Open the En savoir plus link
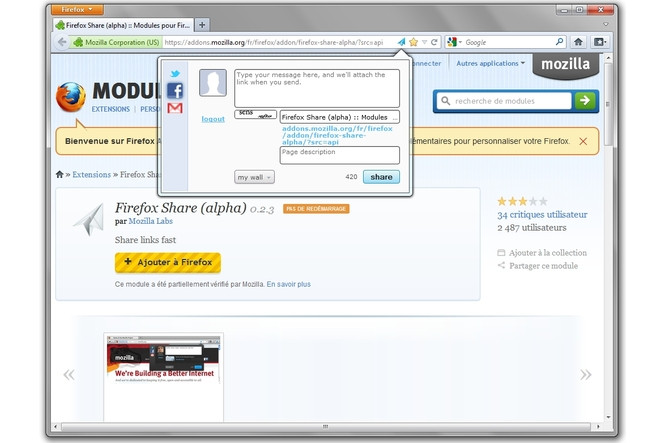 pyautogui.click(x=288, y=284)
